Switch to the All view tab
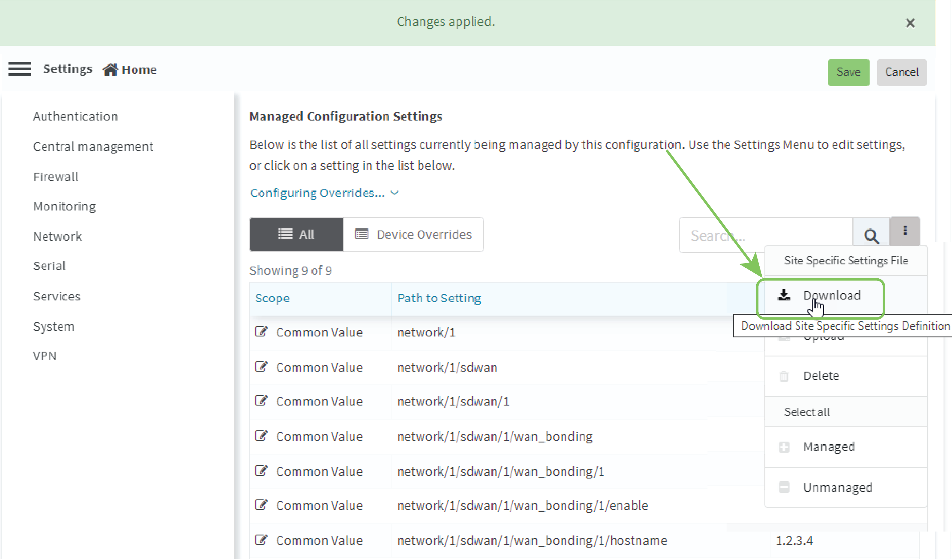The image size is (952, 560). [296, 234]
